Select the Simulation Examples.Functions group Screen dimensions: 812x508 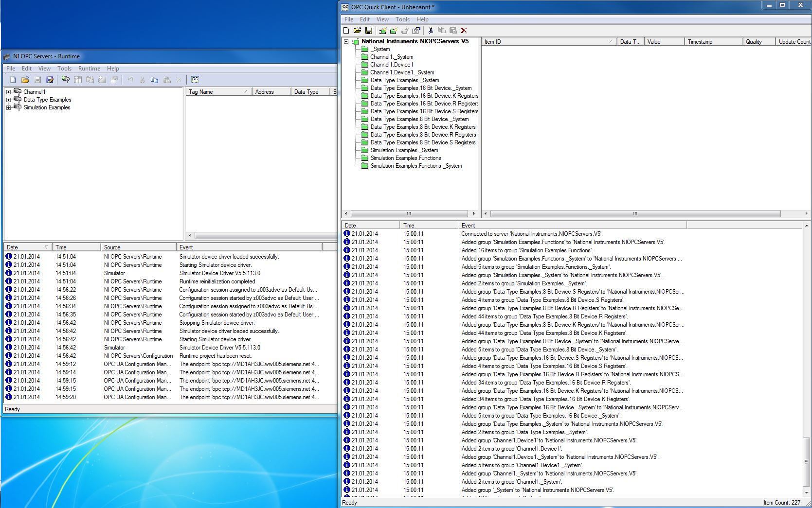pyautogui.click(x=405, y=158)
